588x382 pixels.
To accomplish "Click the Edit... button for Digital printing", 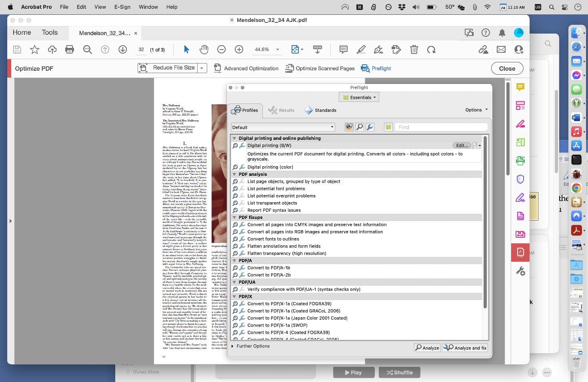I will [x=462, y=145].
